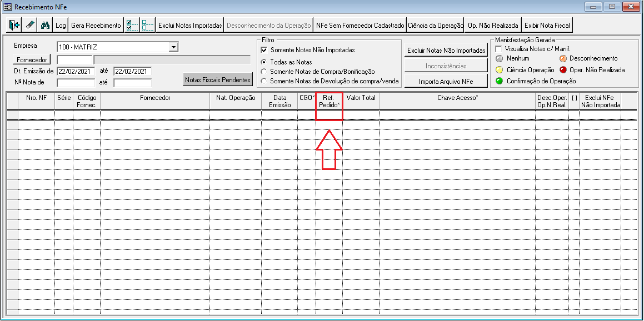Click the Fornecedor grid column header
Image resolution: width=644 pixels, height=321 pixels.
[155, 102]
